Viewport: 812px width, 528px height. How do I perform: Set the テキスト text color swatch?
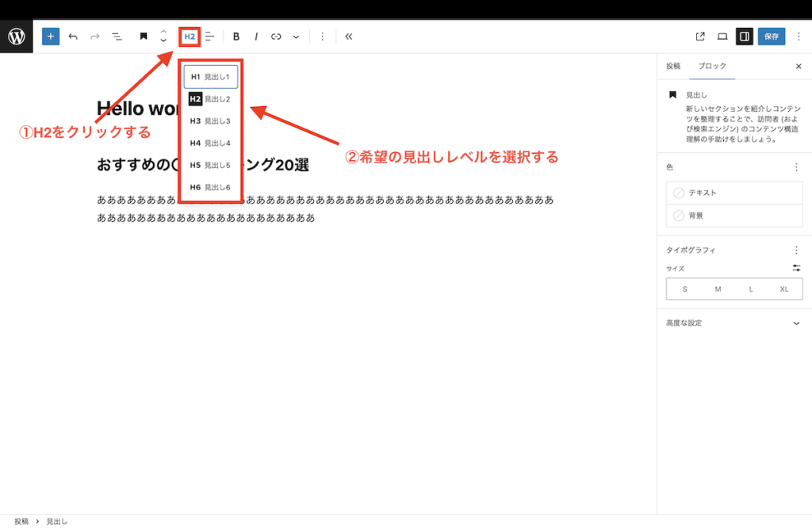tap(734, 194)
